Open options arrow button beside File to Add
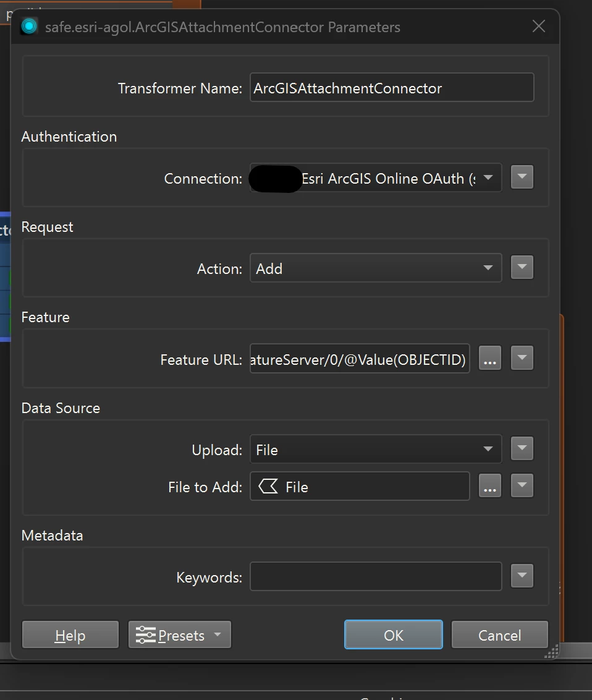The width and height of the screenshot is (592, 700). pyautogui.click(x=522, y=485)
